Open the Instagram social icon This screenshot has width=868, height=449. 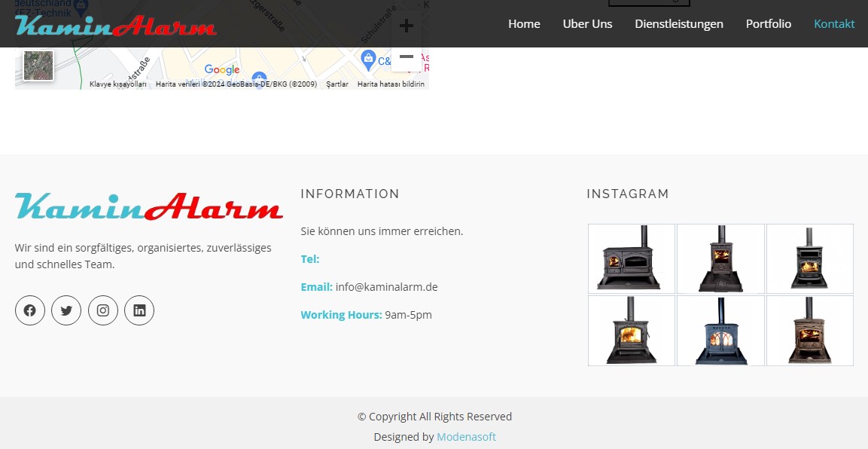tap(103, 310)
